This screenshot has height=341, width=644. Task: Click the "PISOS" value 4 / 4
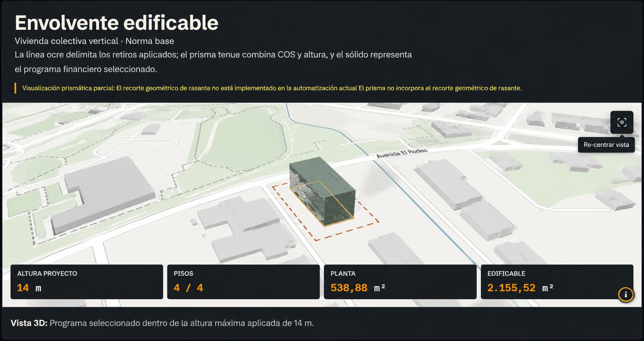[188, 288]
